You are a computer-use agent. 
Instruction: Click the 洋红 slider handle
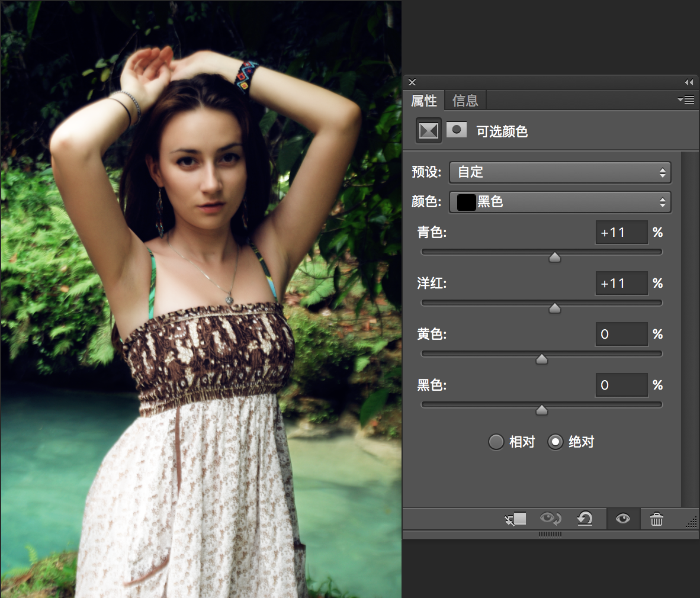pos(554,308)
